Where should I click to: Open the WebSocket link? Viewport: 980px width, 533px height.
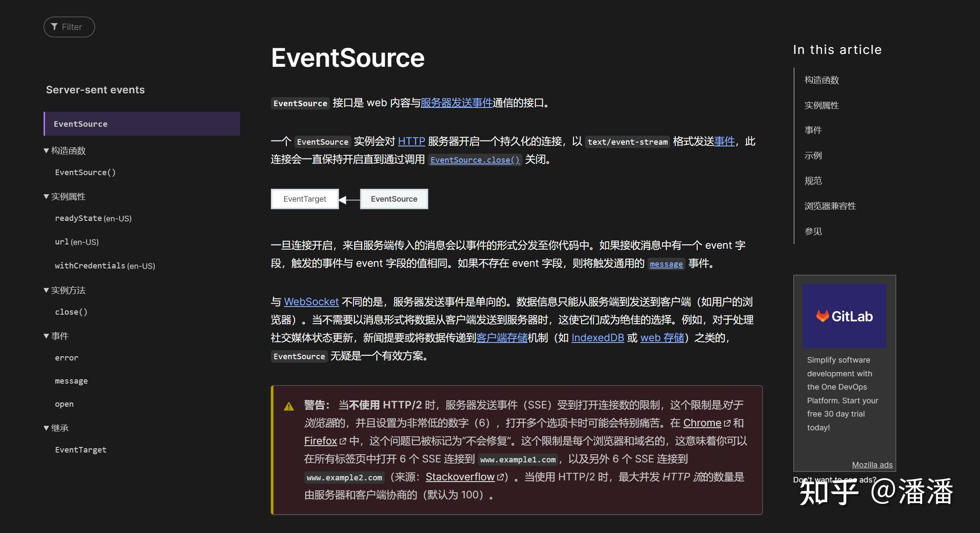click(311, 302)
